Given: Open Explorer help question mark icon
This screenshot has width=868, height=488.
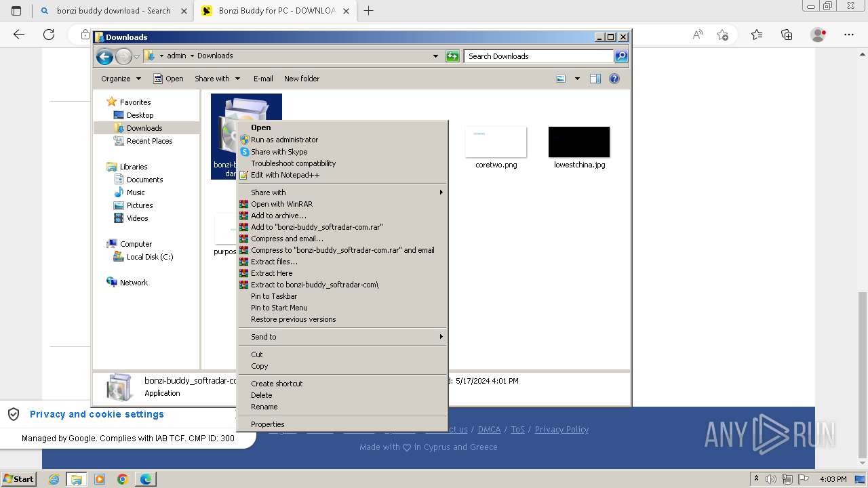Looking at the screenshot, I should tap(614, 79).
